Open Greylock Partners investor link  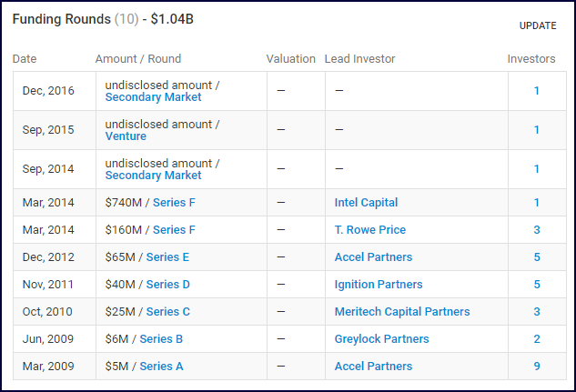point(381,338)
